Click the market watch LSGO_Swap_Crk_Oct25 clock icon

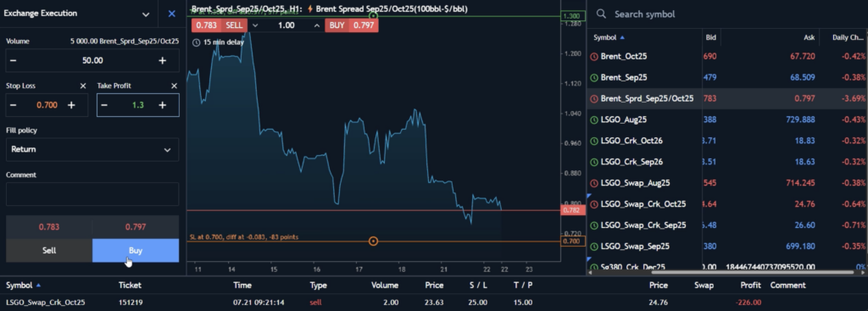pos(594,204)
